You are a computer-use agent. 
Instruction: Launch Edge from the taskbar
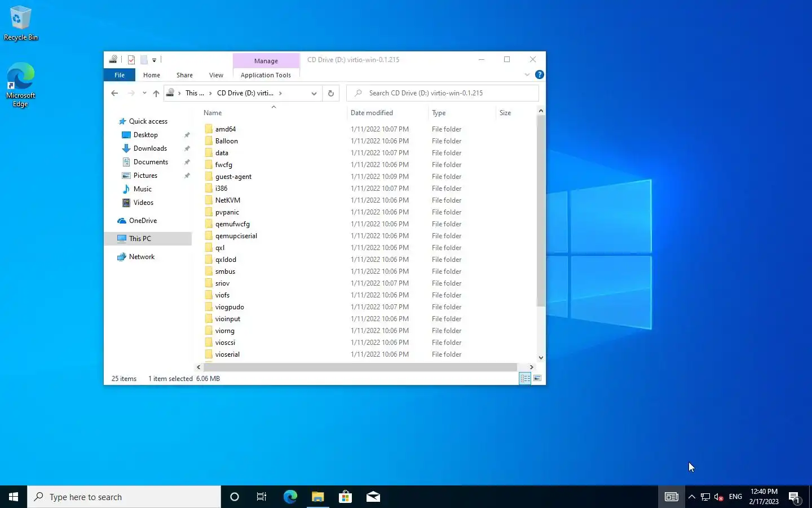(290, 497)
